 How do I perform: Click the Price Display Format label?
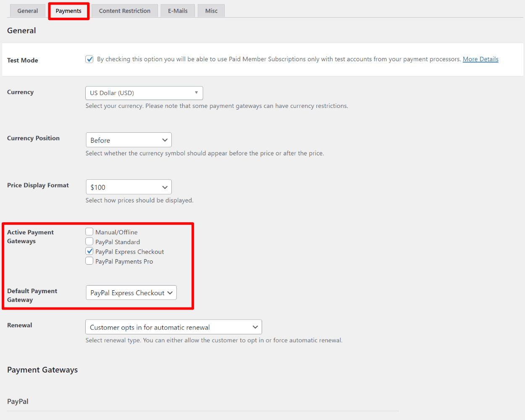tap(38, 185)
